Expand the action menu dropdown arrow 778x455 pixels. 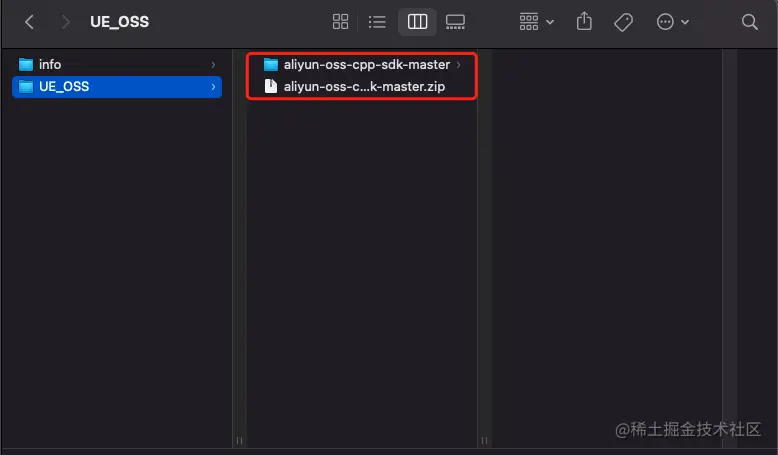[685, 22]
